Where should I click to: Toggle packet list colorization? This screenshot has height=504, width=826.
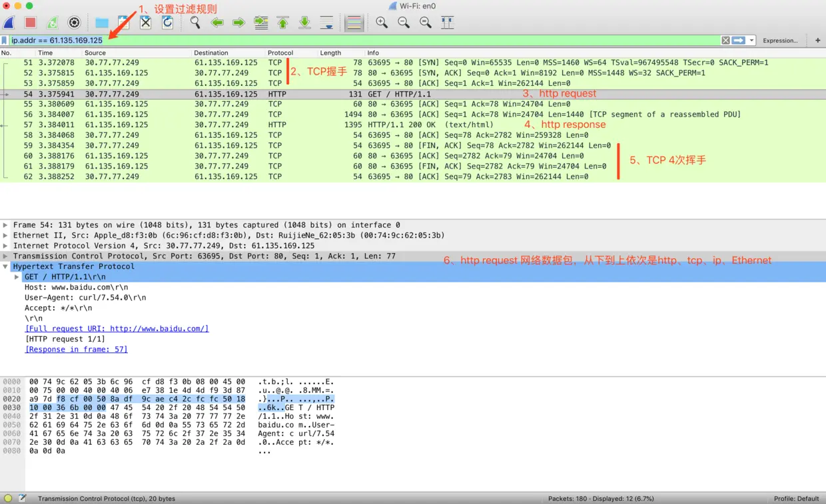point(354,23)
